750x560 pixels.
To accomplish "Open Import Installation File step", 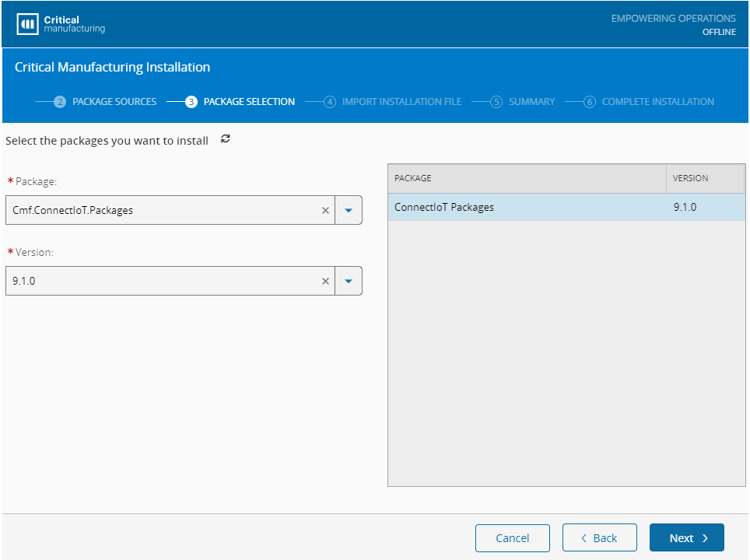I will click(401, 102).
